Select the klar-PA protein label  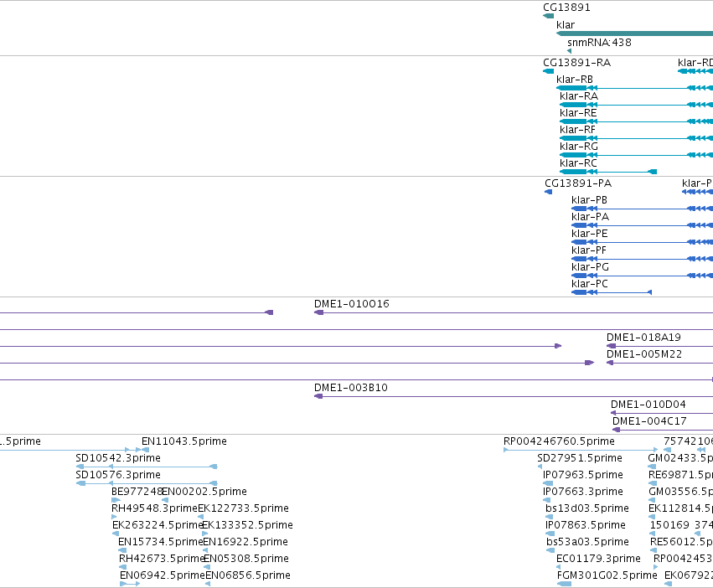590,217
